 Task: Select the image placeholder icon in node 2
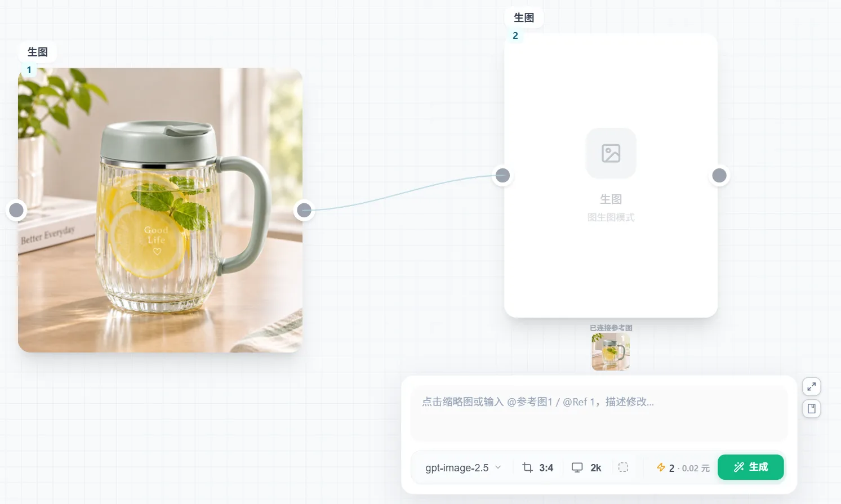(x=611, y=153)
